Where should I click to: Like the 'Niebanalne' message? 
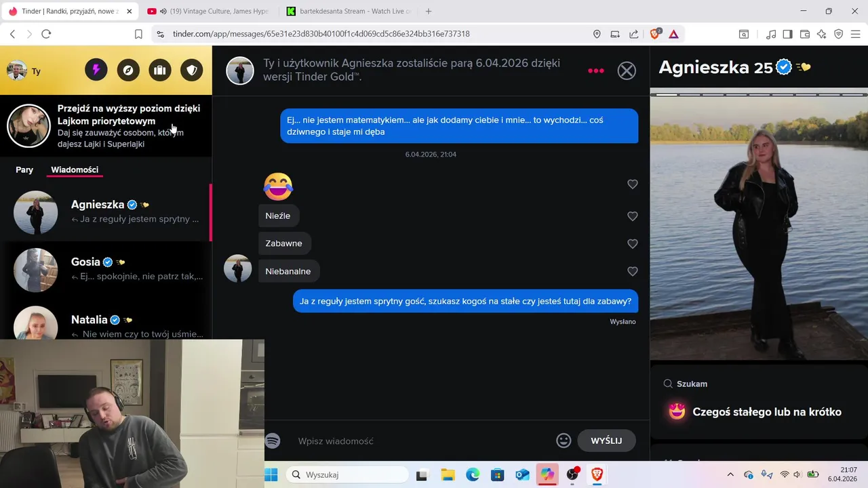(633, 272)
